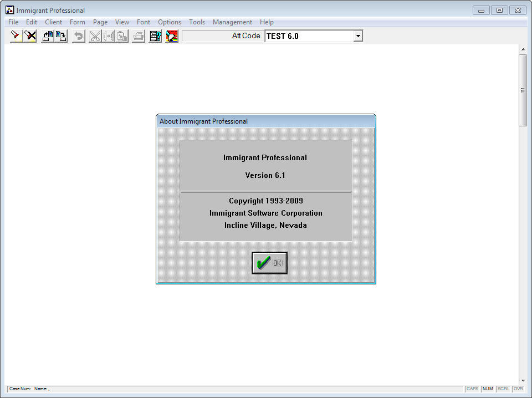Click the NUM status bar indicator

point(488,389)
